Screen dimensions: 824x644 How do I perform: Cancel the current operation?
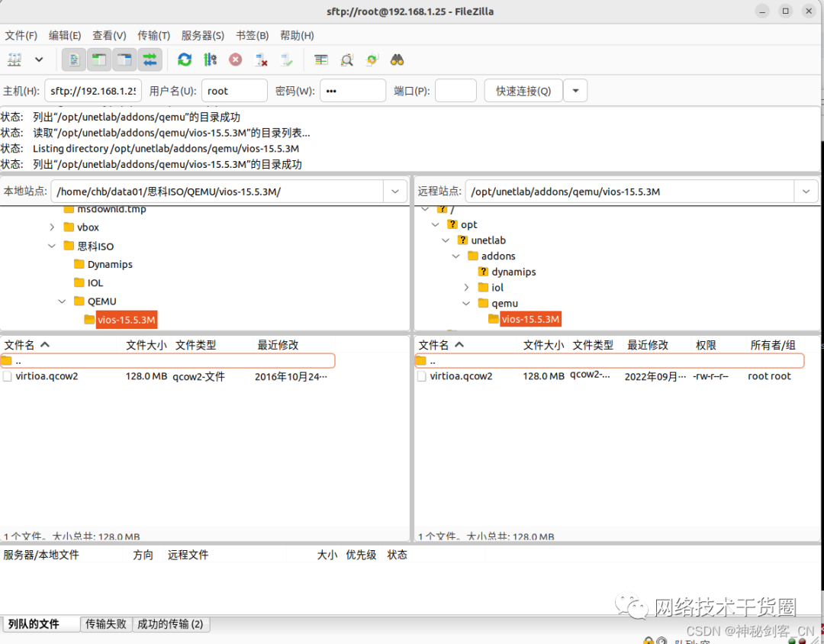pyautogui.click(x=235, y=60)
